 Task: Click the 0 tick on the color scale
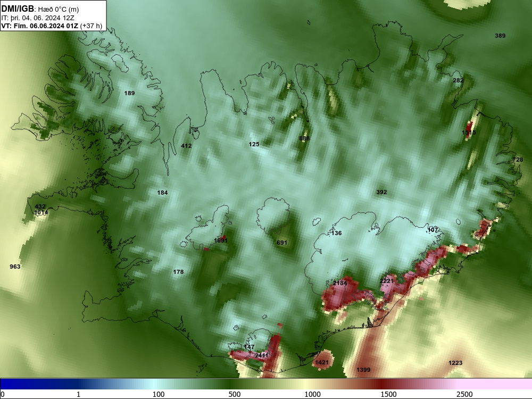point(3,394)
